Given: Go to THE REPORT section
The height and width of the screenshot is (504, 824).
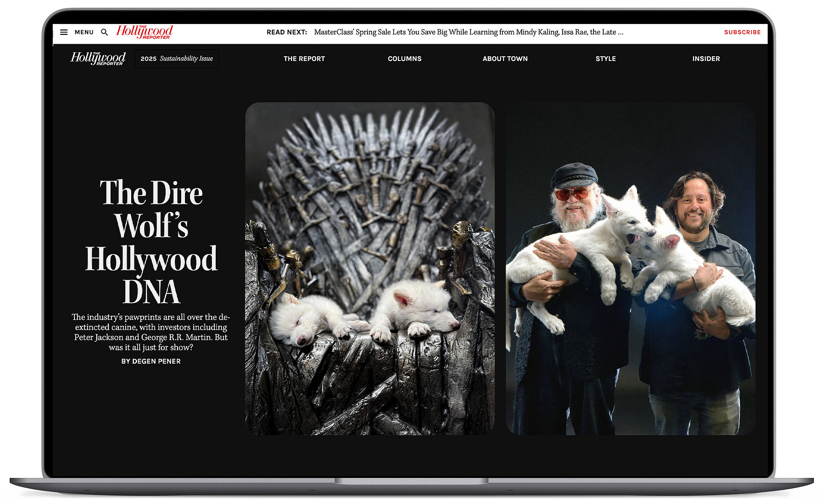Looking at the screenshot, I should coord(304,59).
